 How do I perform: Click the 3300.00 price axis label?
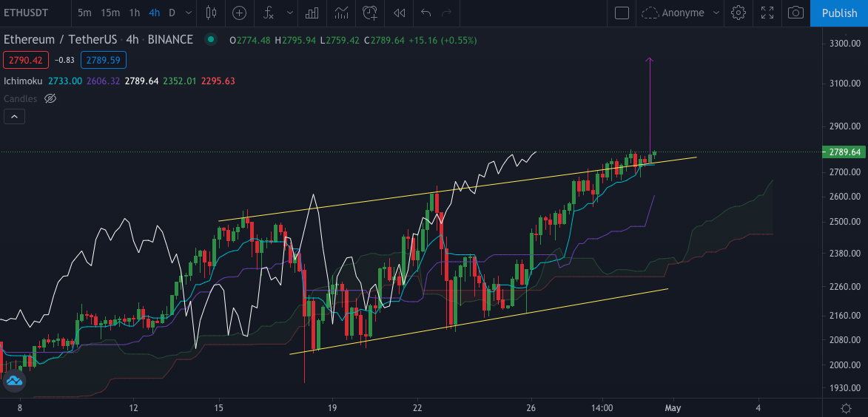844,43
